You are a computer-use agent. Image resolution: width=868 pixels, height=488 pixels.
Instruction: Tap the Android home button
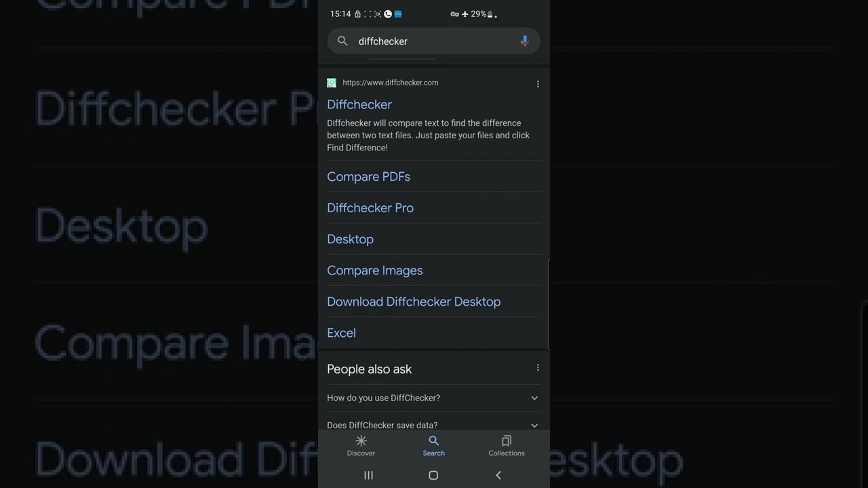433,475
